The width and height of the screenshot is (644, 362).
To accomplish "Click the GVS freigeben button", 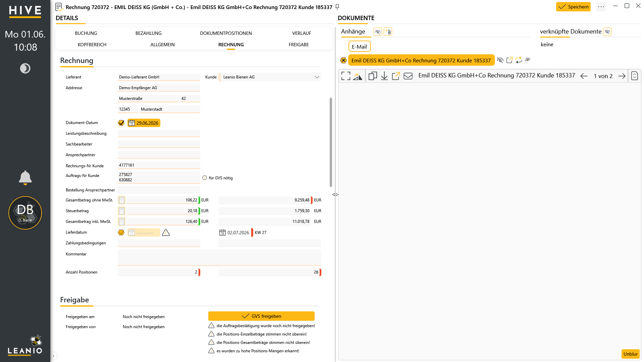I will click(261, 316).
